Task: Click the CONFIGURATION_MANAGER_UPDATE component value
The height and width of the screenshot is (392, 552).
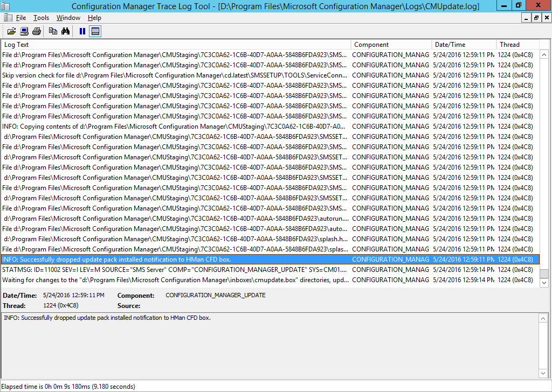Action: point(216,295)
